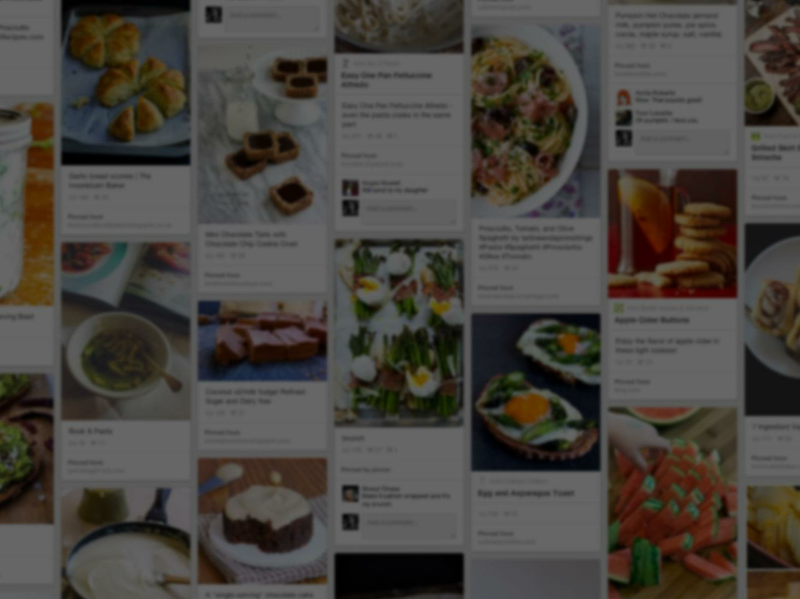
Task: Open the single-serving chocolate cake image
Action: coord(262,521)
